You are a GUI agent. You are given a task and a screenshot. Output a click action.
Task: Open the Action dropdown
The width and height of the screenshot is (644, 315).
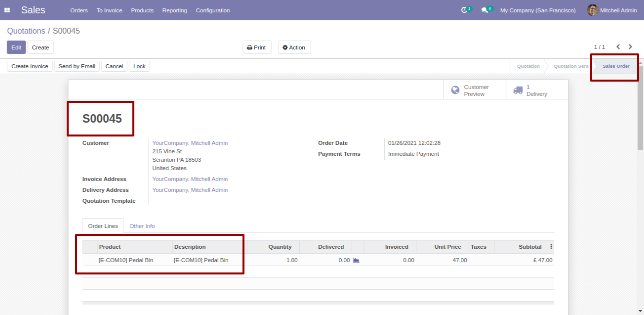294,47
